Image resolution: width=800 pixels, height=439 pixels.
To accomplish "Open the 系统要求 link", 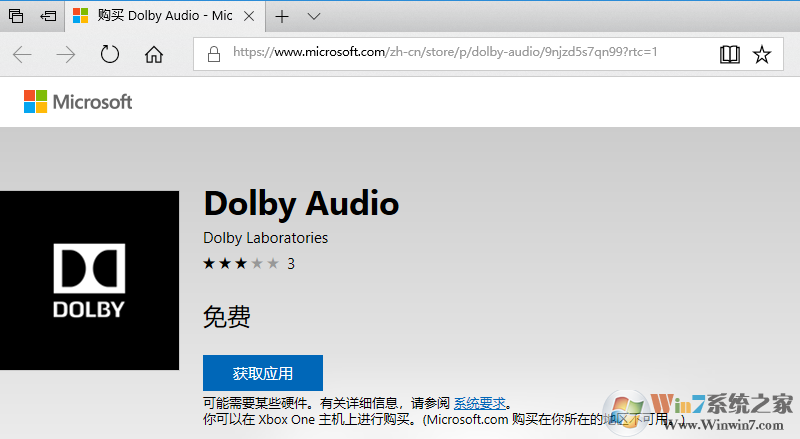I will coord(480,403).
